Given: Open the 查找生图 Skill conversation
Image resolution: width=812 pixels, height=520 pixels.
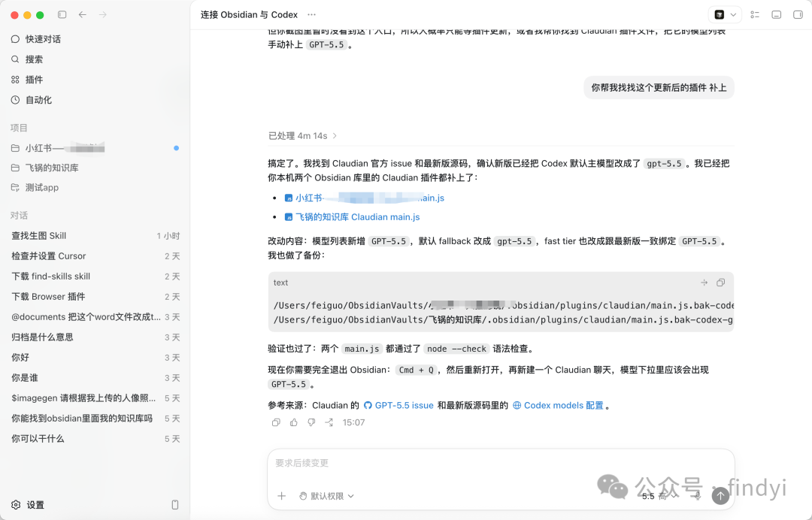Looking at the screenshot, I should pos(95,236).
